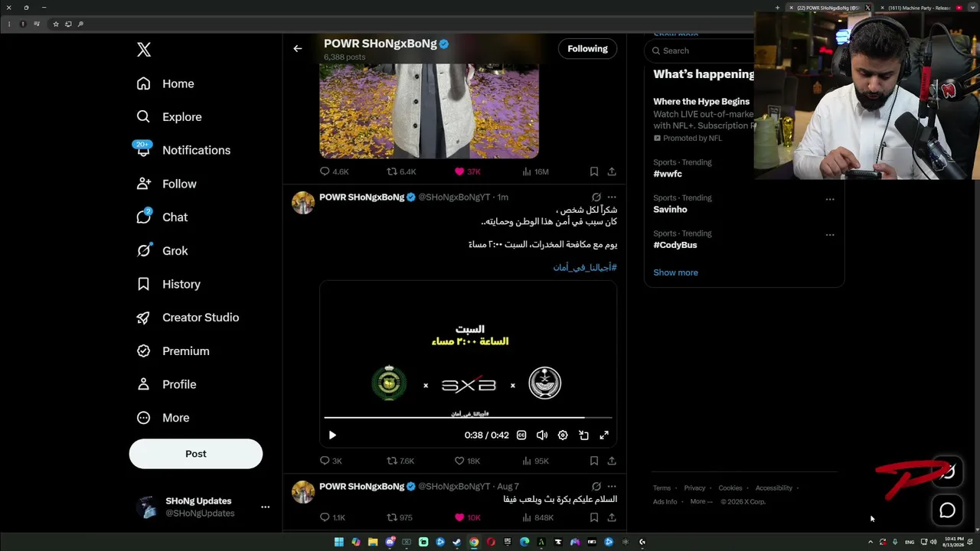
Task: Repost the post with 975 reposts
Action: point(400,517)
